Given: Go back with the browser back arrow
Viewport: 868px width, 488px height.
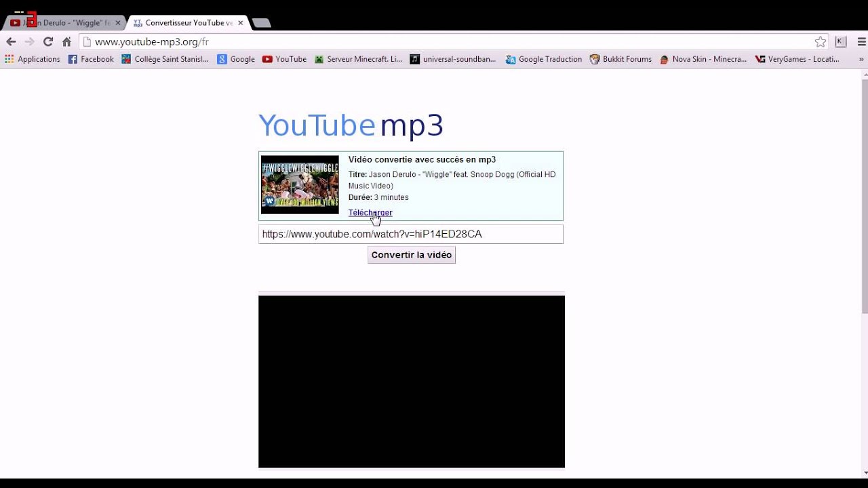Looking at the screenshot, I should [11, 42].
